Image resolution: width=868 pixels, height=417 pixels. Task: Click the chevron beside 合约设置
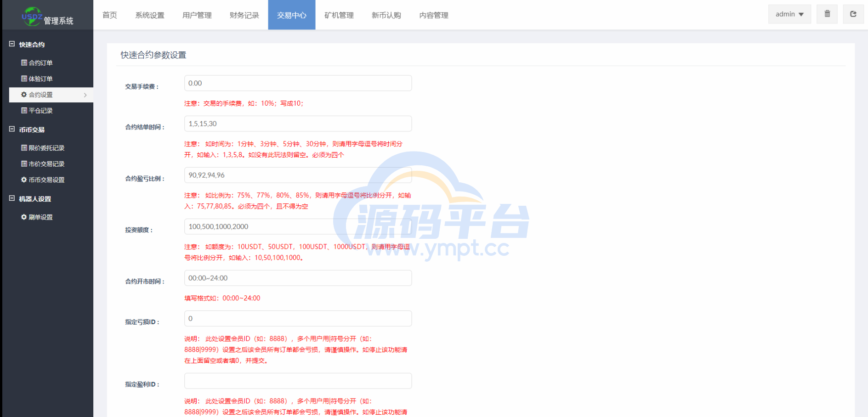85,95
